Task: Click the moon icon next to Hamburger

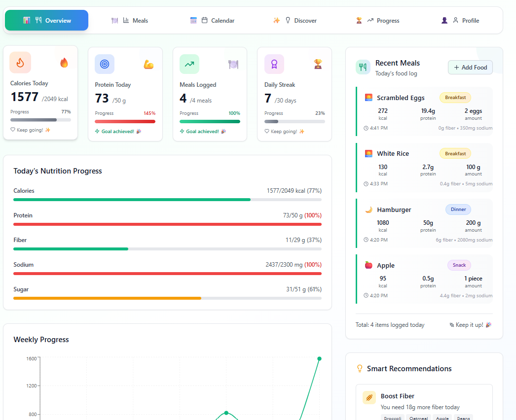Action: click(369, 210)
